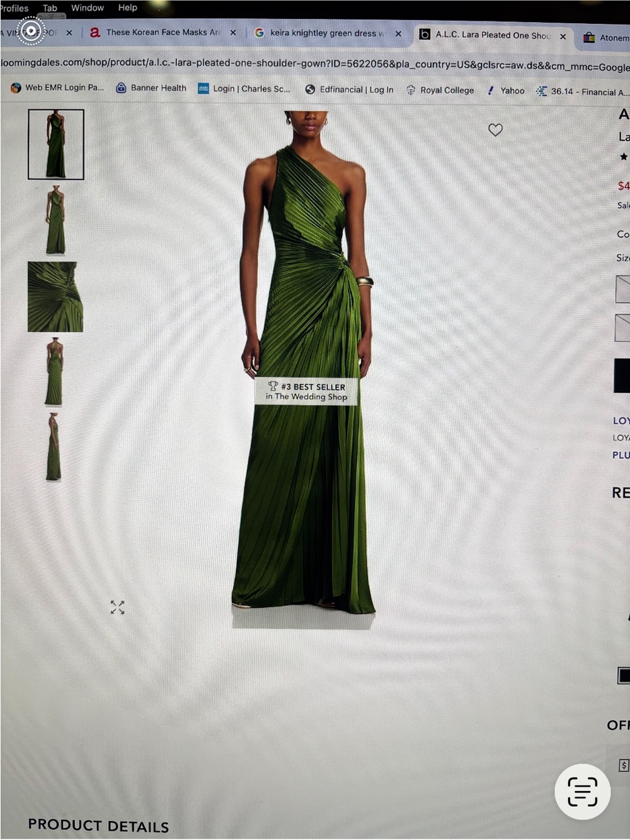Click the 36.14 Financial bookmark icon
The image size is (630, 840).
pos(542,92)
